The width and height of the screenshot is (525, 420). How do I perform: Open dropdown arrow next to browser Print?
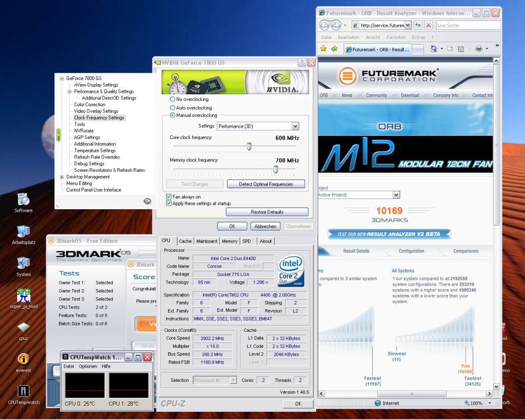pos(487,49)
